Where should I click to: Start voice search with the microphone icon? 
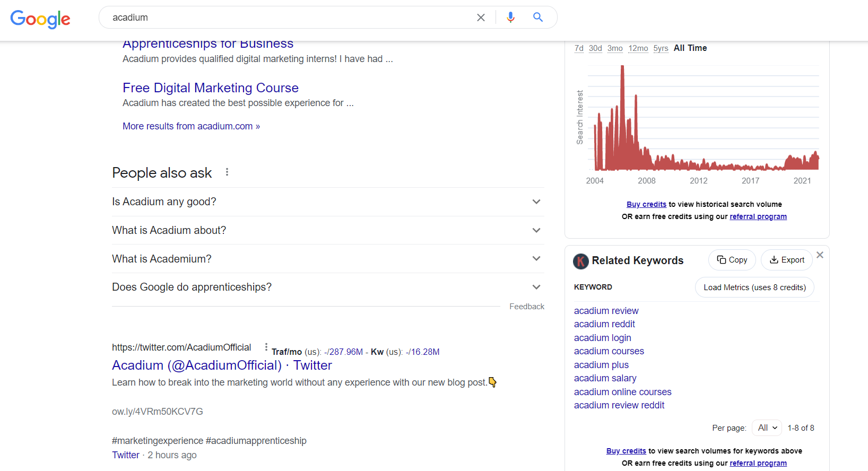(510, 18)
